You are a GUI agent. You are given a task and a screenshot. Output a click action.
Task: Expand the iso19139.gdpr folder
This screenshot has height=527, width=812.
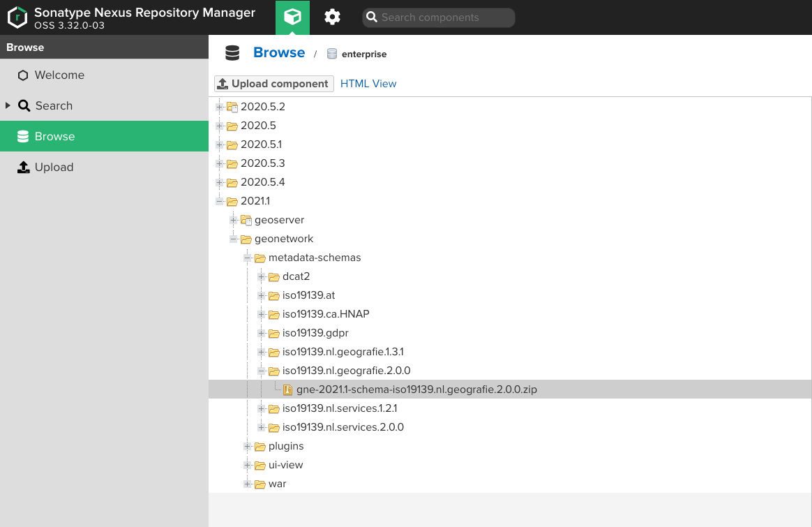(262, 333)
